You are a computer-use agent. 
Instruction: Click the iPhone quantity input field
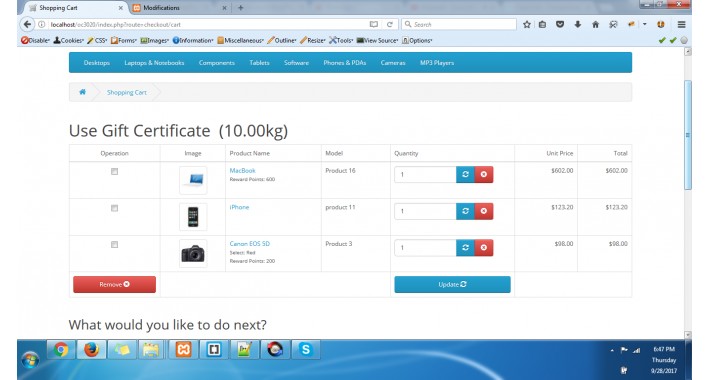425,211
